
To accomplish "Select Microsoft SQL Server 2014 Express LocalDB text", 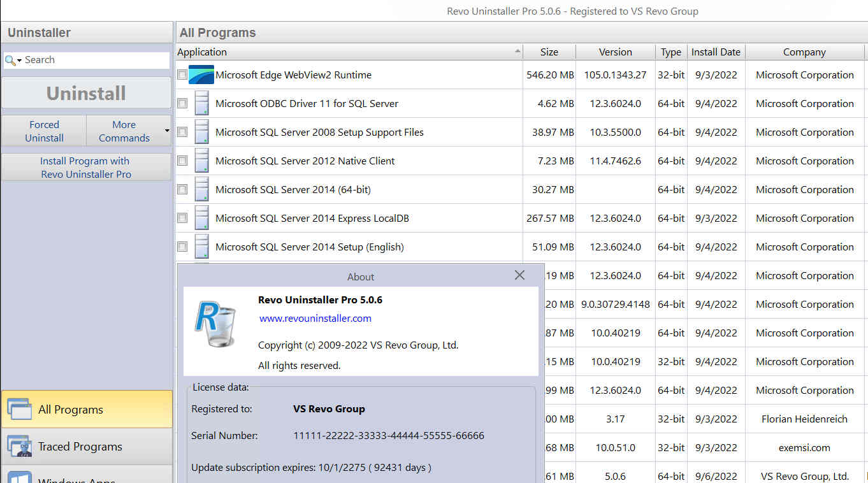I will pyautogui.click(x=312, y=218).
